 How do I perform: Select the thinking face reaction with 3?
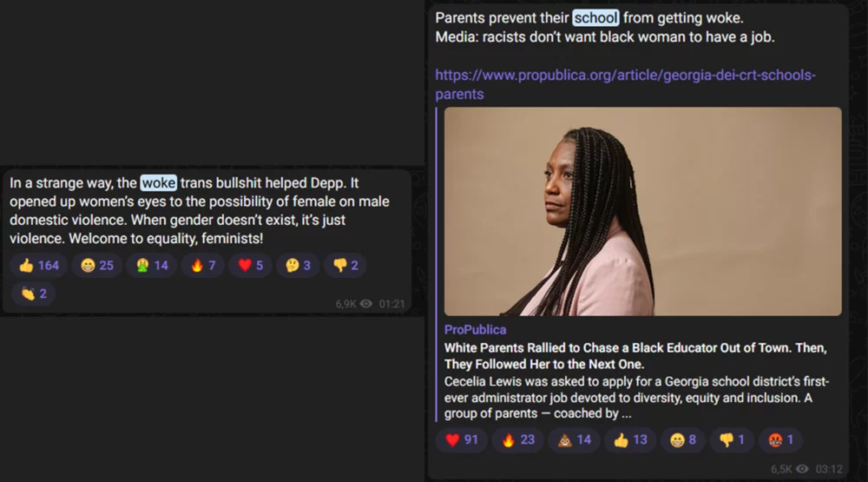pyautogui.click(x=298, y=266)
